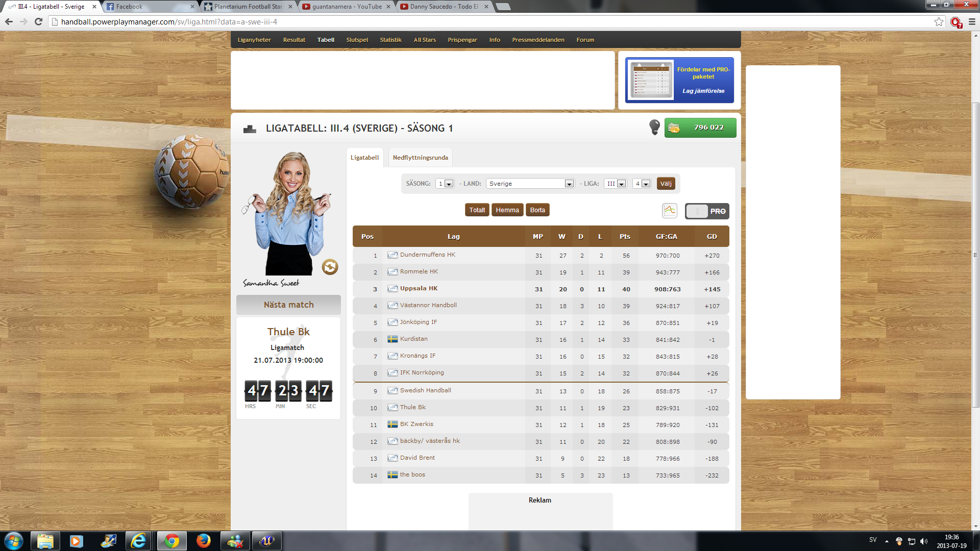
Task: Open Liganyheter in the league menu
Action: pos(254,40)
